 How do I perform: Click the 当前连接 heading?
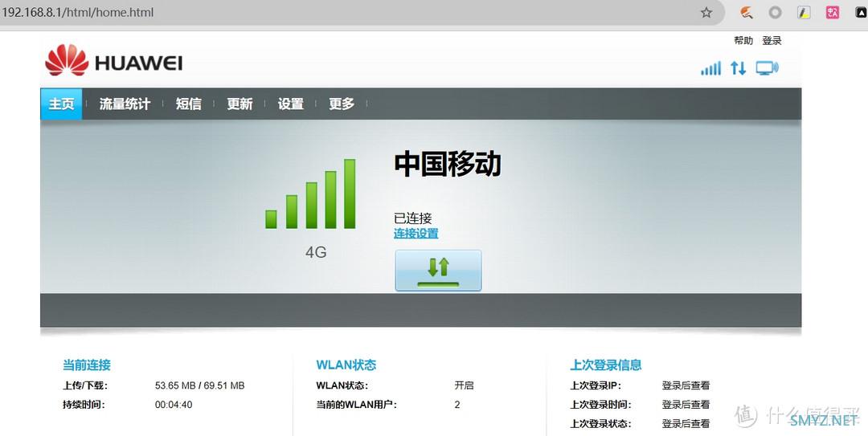(x=86, y=365)
